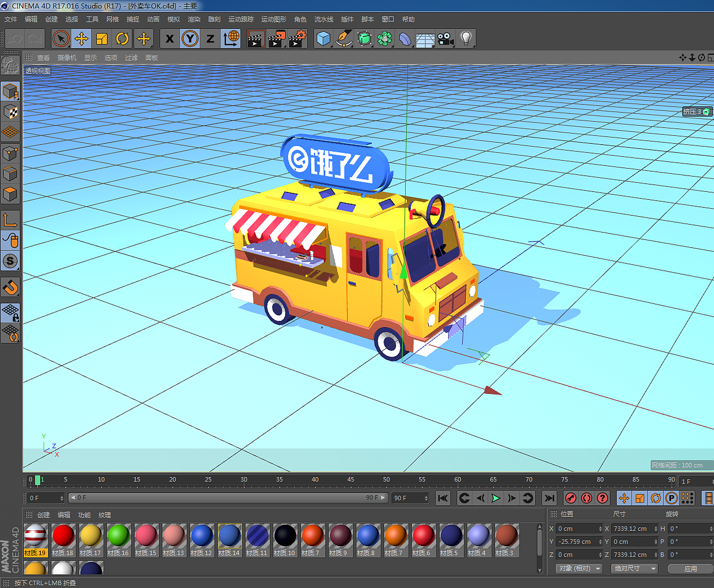Click the Undo arrow icon

tap(15, 38)
